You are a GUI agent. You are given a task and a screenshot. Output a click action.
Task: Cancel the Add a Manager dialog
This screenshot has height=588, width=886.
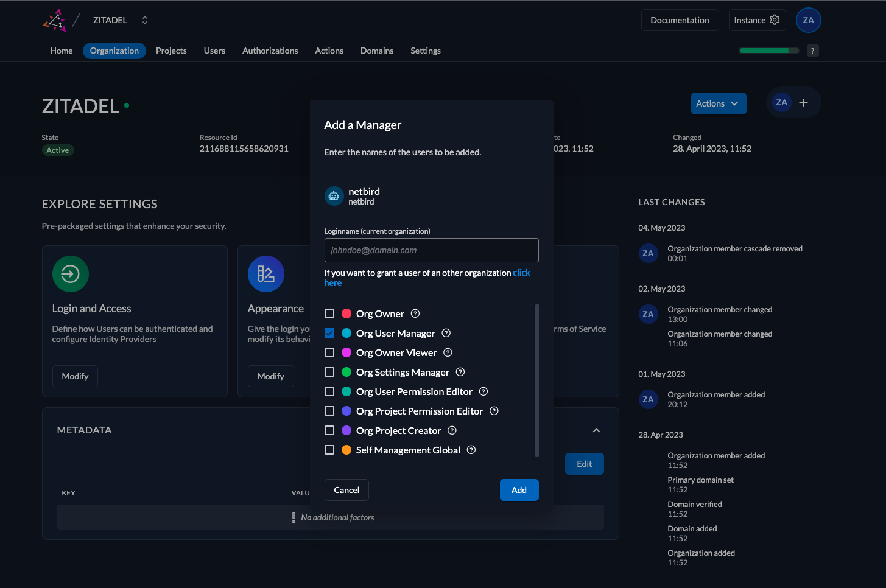[346, 490]
